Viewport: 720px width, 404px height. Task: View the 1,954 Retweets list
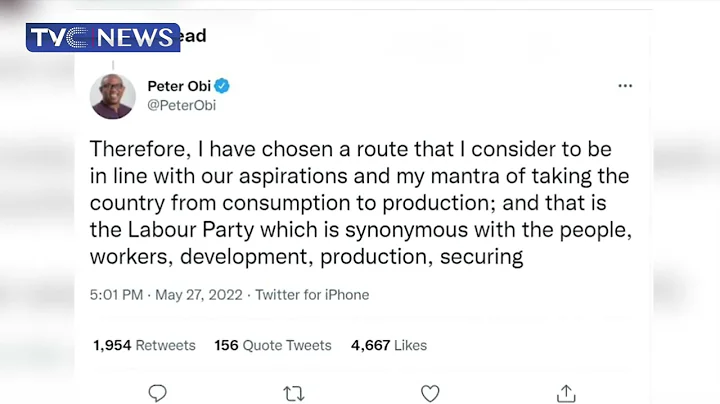pyautogui.click(x=144, y=345)
